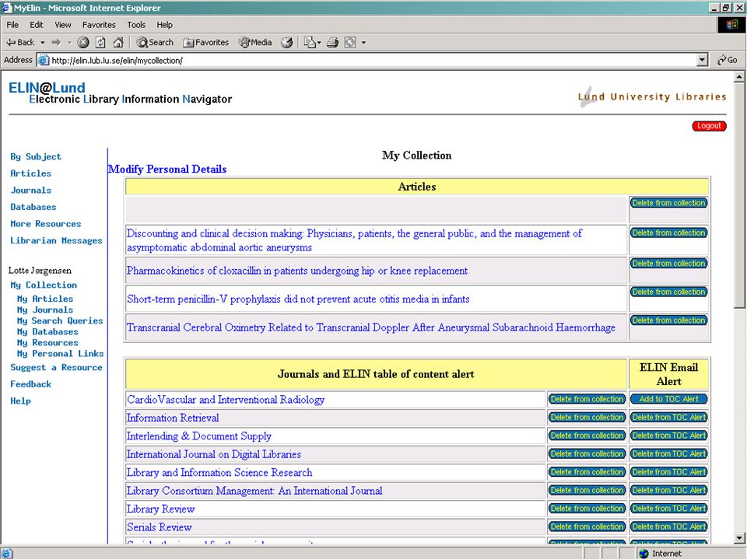This screenshot has height=560, width=747.
Task: Click the Print icon
Action: [x=332, y=42]
